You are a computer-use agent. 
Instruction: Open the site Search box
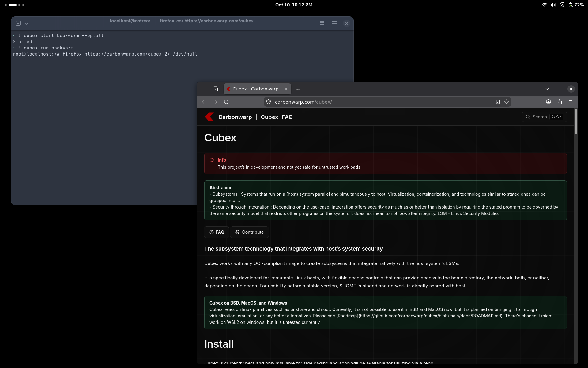click(544, 117)
